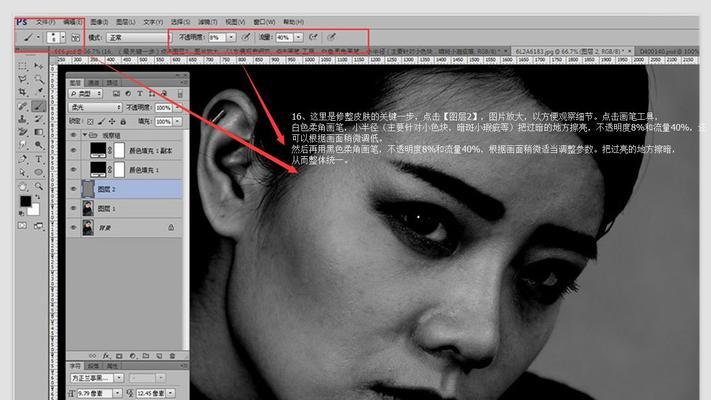Viewport: 711px width, 400px height.
Task: Toggle eye of 图层 1 layer
Action: (x=73, y=208)
